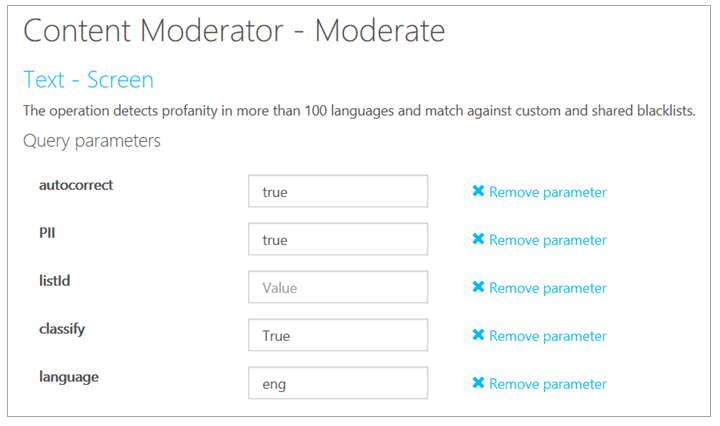Click Remove parameter link for language
The height and width of the screenshot is (426, 720).
(547, 384)
